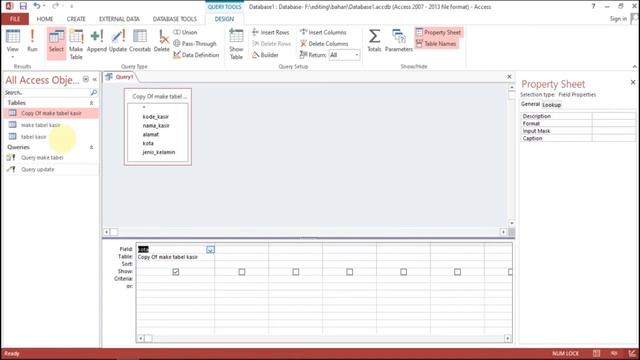
Task: Check Show box in second grid column
Action: (242, 272)
